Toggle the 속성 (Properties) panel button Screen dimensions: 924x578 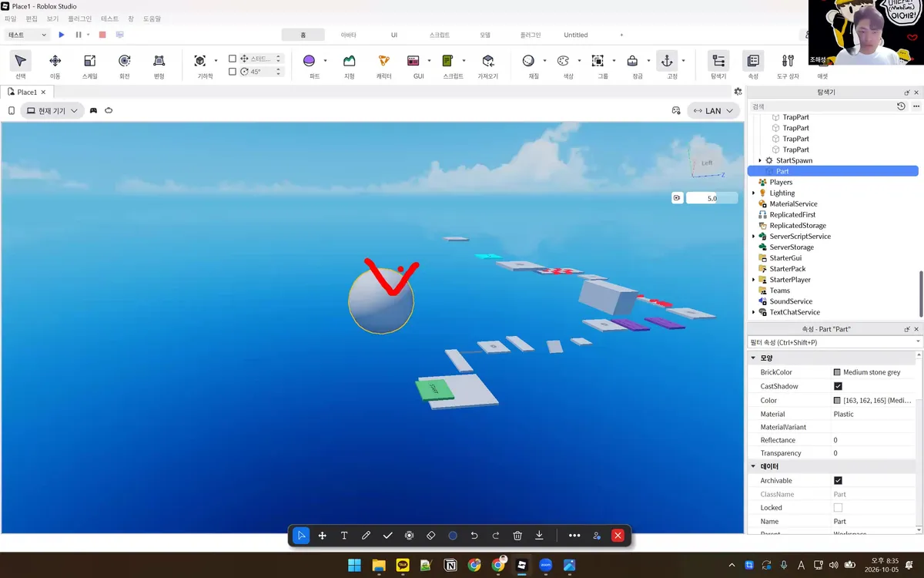(753, 61)
